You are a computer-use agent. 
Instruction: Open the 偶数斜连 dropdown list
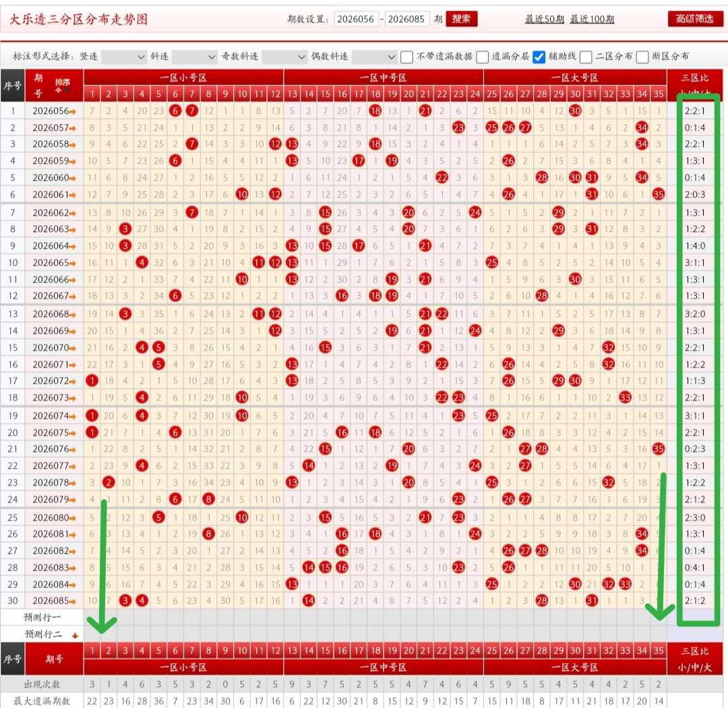373,57
